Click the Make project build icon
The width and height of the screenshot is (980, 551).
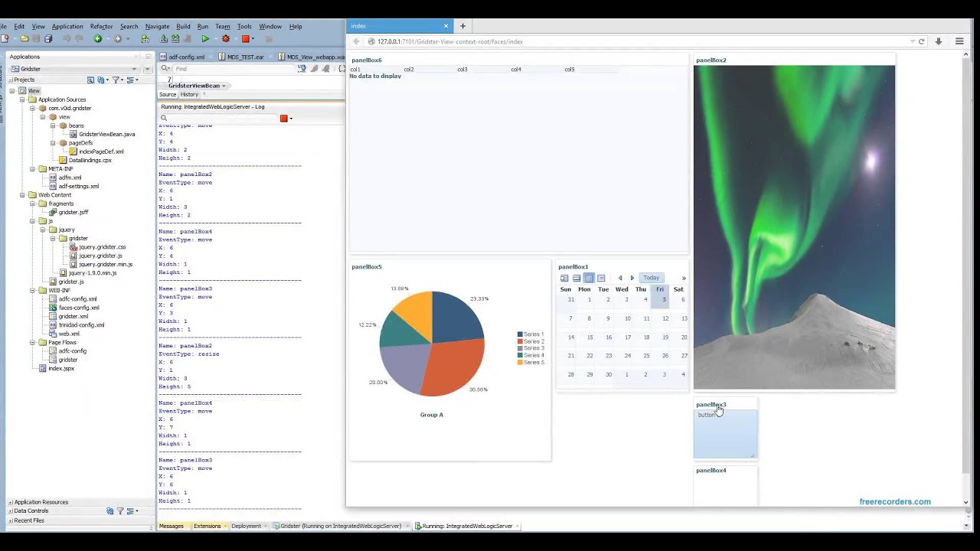(x=163, y=38)
